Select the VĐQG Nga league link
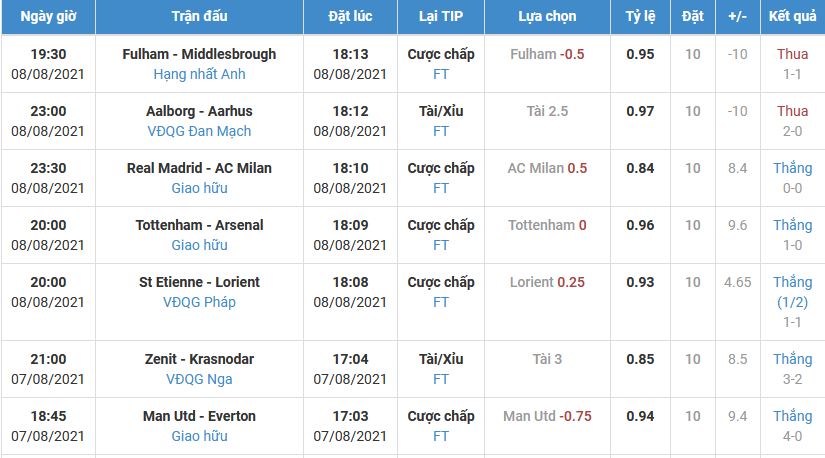 pos(199,379)
